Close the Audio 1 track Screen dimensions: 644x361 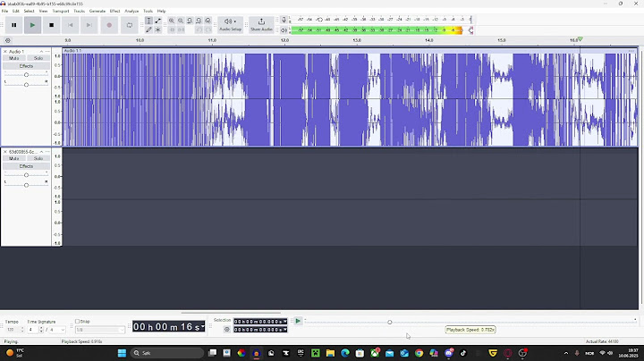[5, 52]
